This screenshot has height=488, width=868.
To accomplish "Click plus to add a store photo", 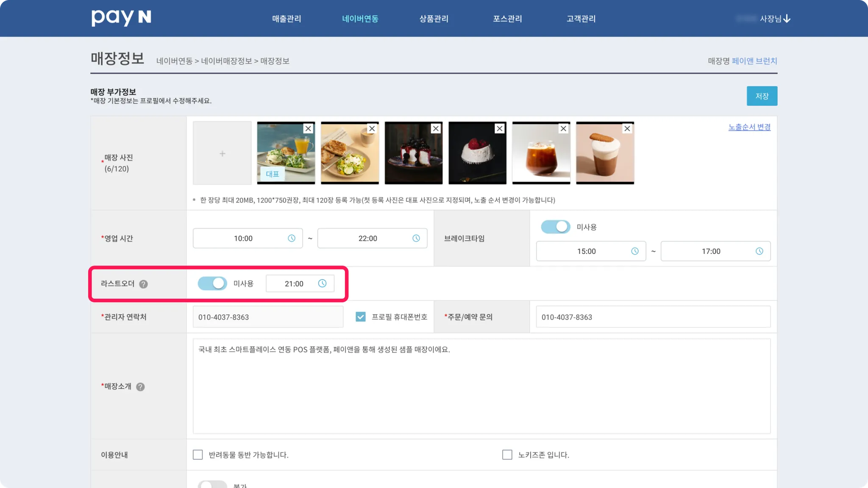I will click(222, 153).
